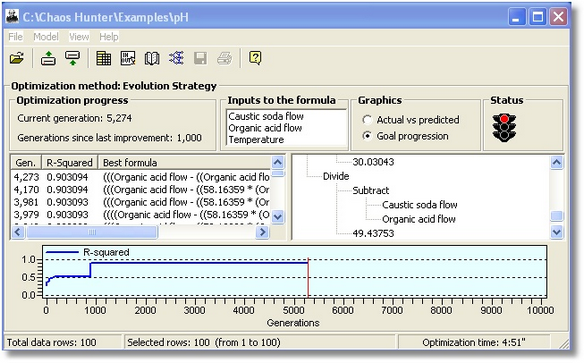Select Temperature in inputs list
The height and width of the screenshot is (363, 584).
[x=256, y=140]
